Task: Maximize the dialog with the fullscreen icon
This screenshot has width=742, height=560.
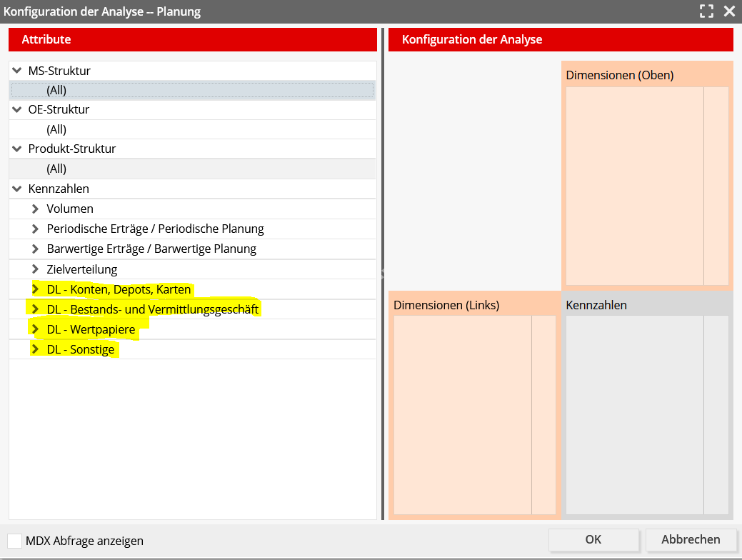Action: [x=706, y=11]
